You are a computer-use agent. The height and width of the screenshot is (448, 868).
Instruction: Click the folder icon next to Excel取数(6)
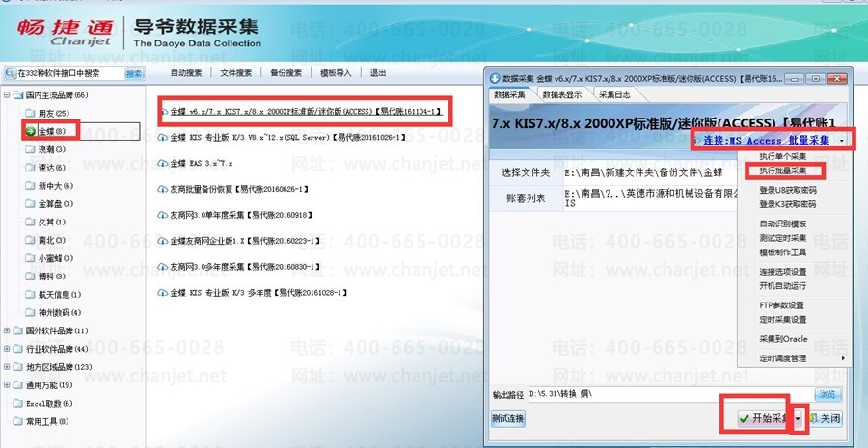pos(17,403)
